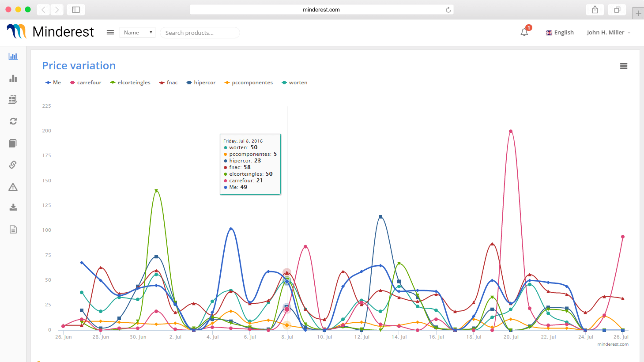Open the catalog book sidebar icon
This screenshot has width=644, height=362.
(13, 143)
